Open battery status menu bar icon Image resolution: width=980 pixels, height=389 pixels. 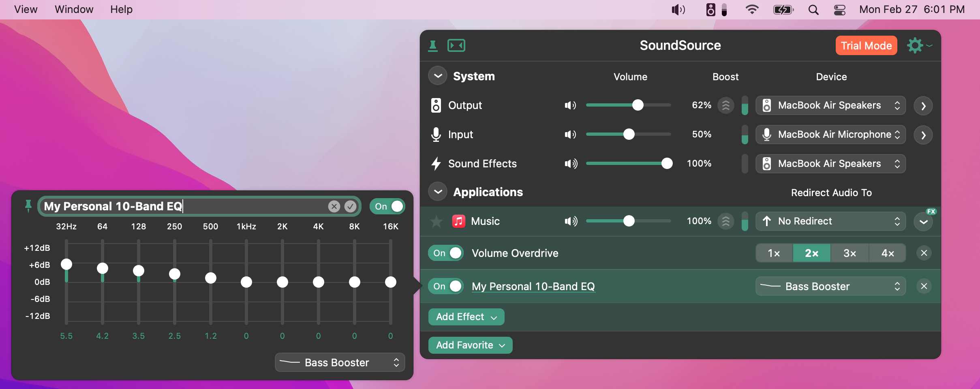click(x=783, y=9)
